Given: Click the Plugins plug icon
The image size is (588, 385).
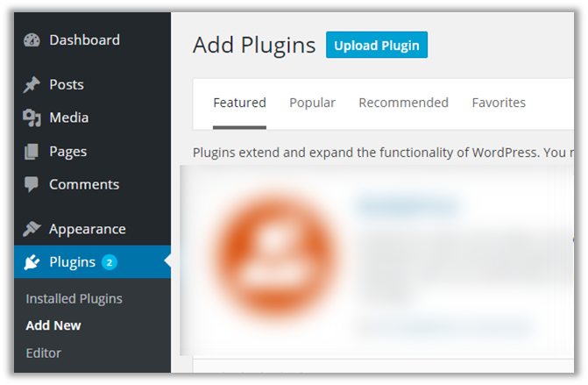Looking at the screenshot, I should tap(32, 262).
